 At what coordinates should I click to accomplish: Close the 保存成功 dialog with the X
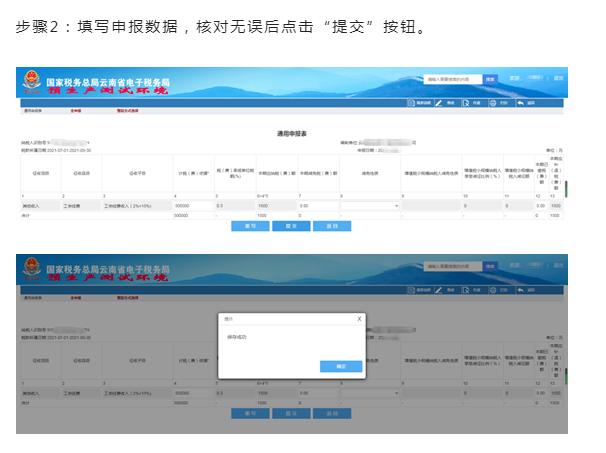[359, 319]
